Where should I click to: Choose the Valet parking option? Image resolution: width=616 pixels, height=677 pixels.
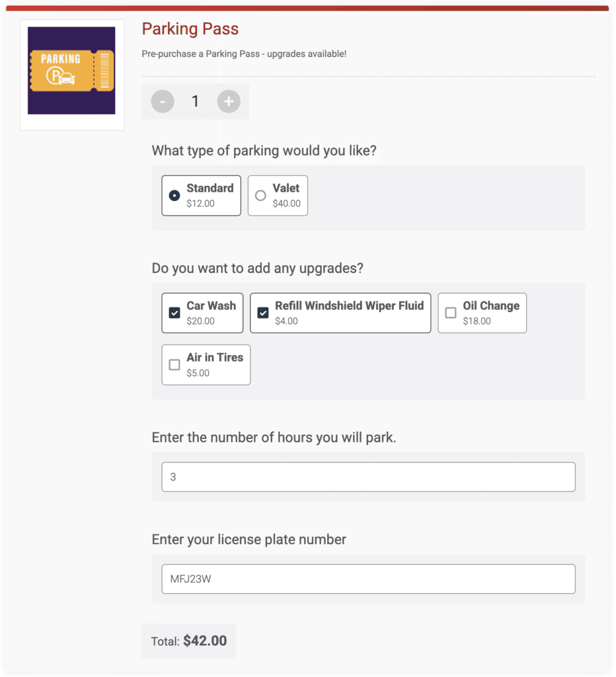(260, 196)
